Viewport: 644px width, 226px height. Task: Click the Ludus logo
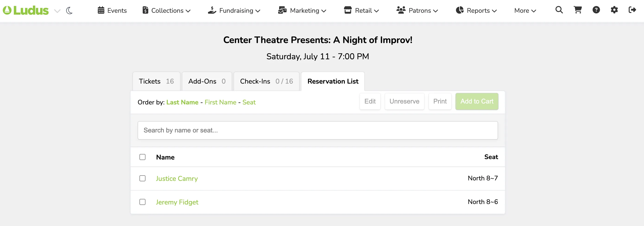26,10
